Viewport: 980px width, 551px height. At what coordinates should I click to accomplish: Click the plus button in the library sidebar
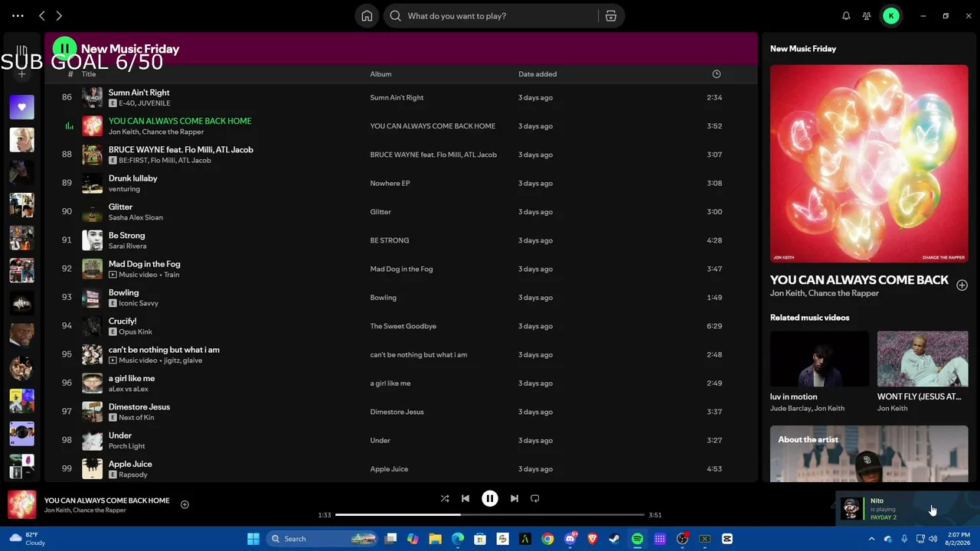[x=22, y=74]
